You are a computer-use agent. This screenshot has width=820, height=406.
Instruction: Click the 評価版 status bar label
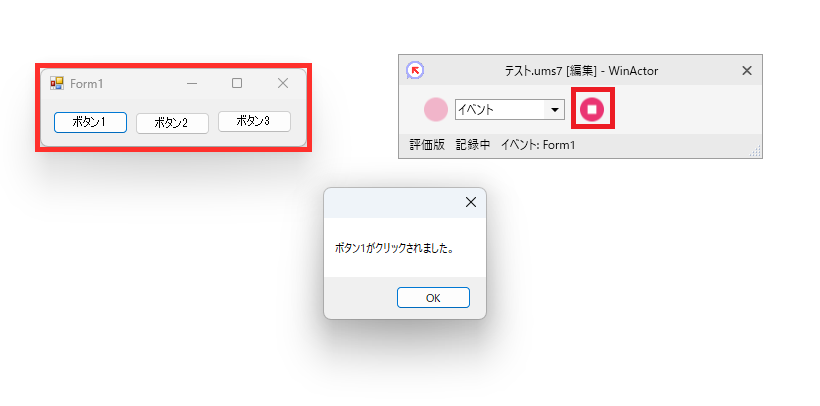(x=427, y=145)
